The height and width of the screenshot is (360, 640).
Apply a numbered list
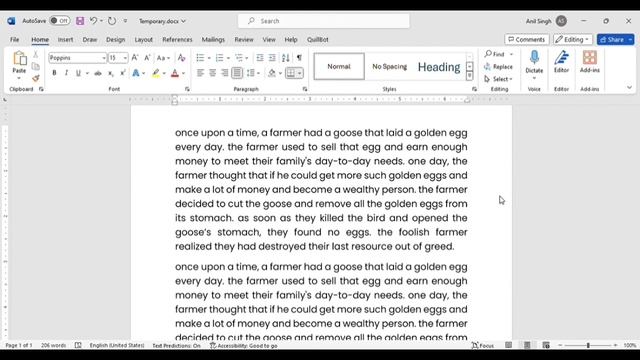pos(220,58)
